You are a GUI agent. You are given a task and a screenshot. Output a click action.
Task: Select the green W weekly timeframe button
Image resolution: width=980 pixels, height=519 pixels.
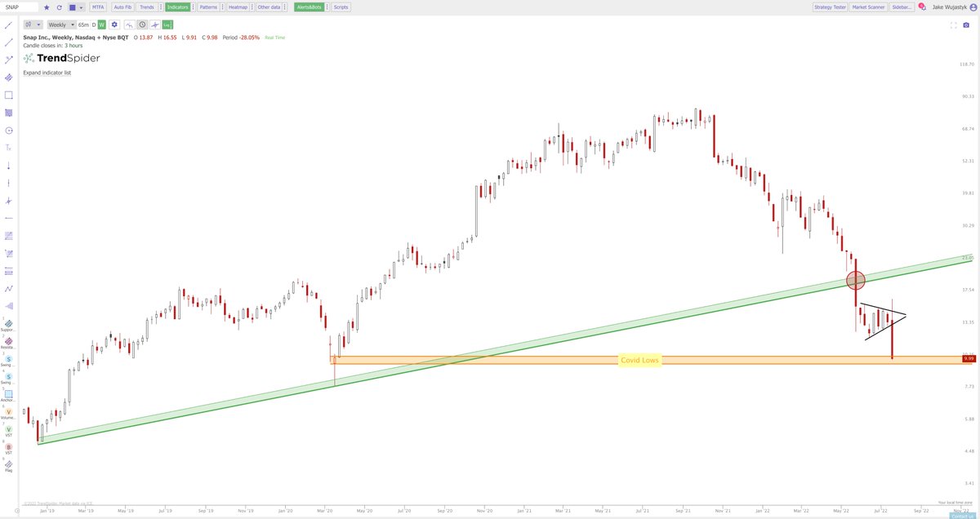tap(102, 24)
